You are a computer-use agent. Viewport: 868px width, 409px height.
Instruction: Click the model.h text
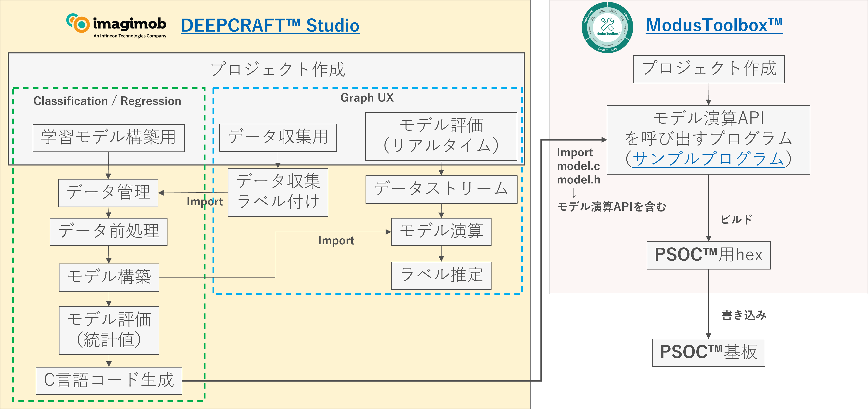coord(578,180)
